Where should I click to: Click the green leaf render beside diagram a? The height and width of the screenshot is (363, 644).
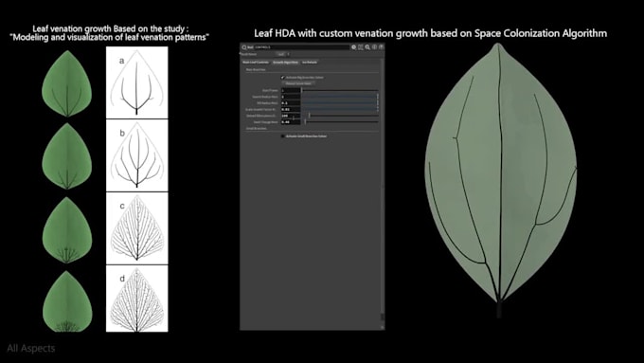[x=66, y=83]
